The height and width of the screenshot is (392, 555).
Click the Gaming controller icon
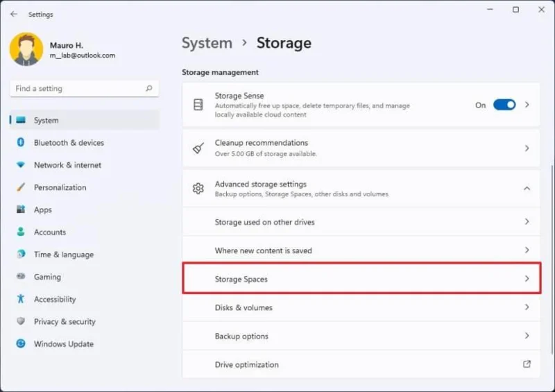[x=21, y=276]
